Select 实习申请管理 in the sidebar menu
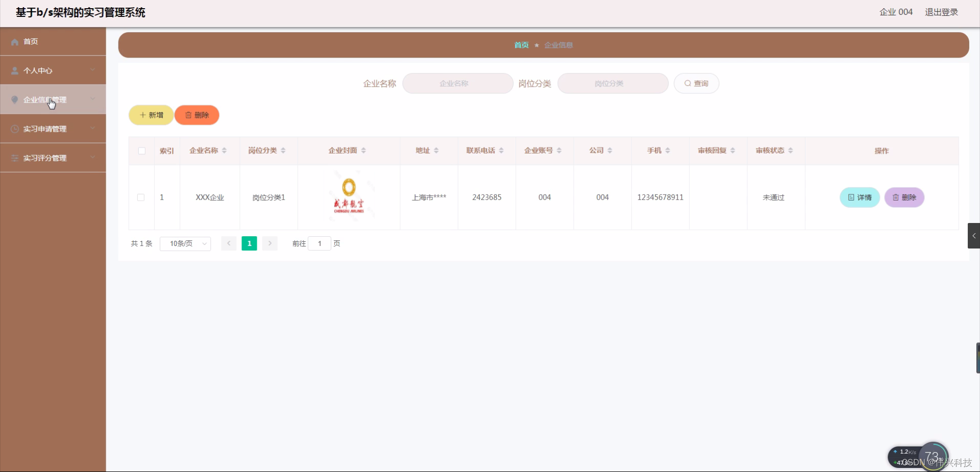Image resolution: width=980 pixels, height=472 pixels. point(45,129)
